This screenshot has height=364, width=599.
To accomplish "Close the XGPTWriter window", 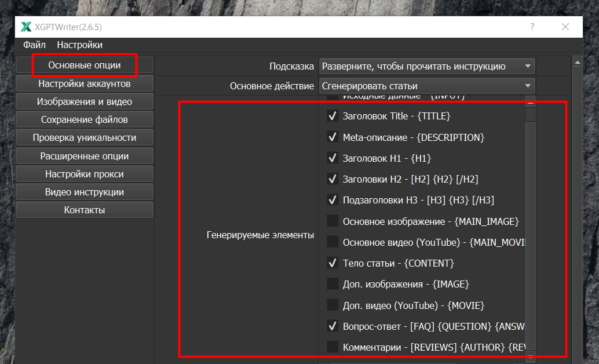I will (565, 27).
